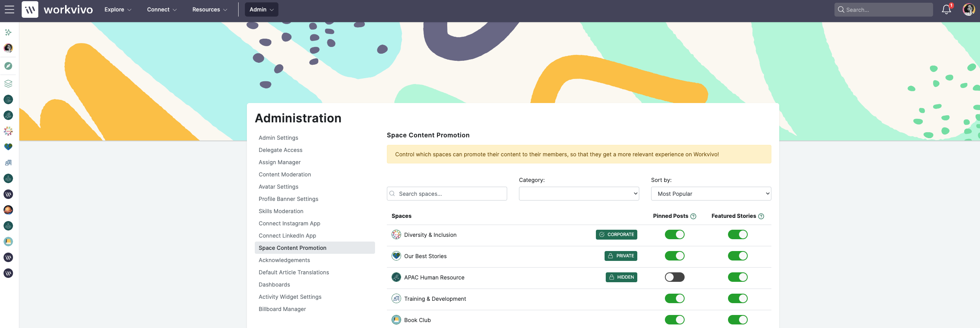Disable Pinned Posts for Diversity & Inclusion
Viewport: 980px width, 328px height.
coord(674,234)
